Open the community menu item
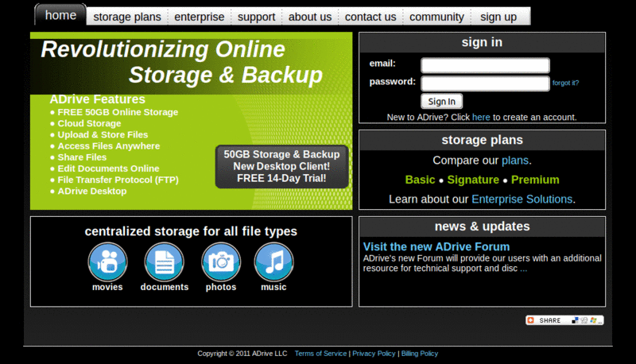 click(436, 17)
